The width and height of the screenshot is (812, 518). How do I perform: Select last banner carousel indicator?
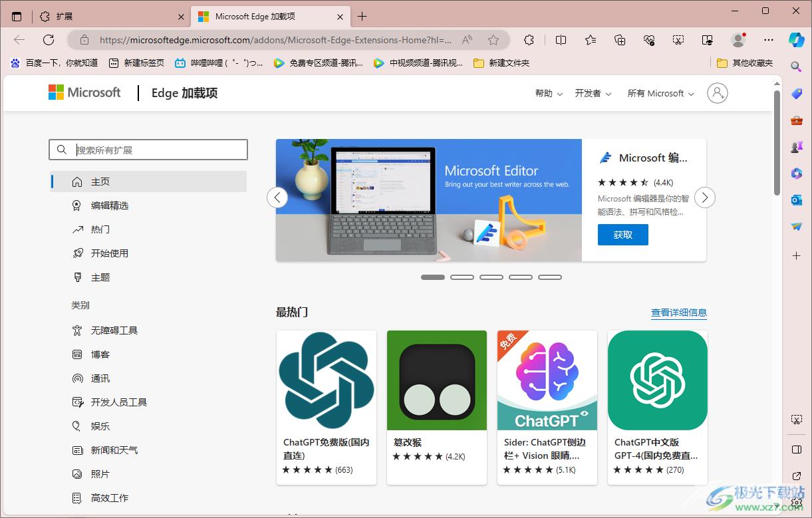pos(550,277)
